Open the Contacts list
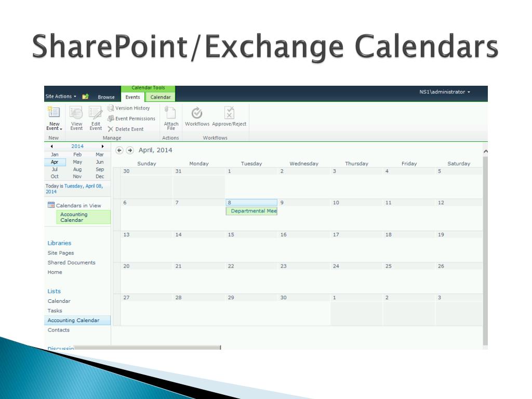Viewport: 532px width, 399px height. (x=59, y=330)
